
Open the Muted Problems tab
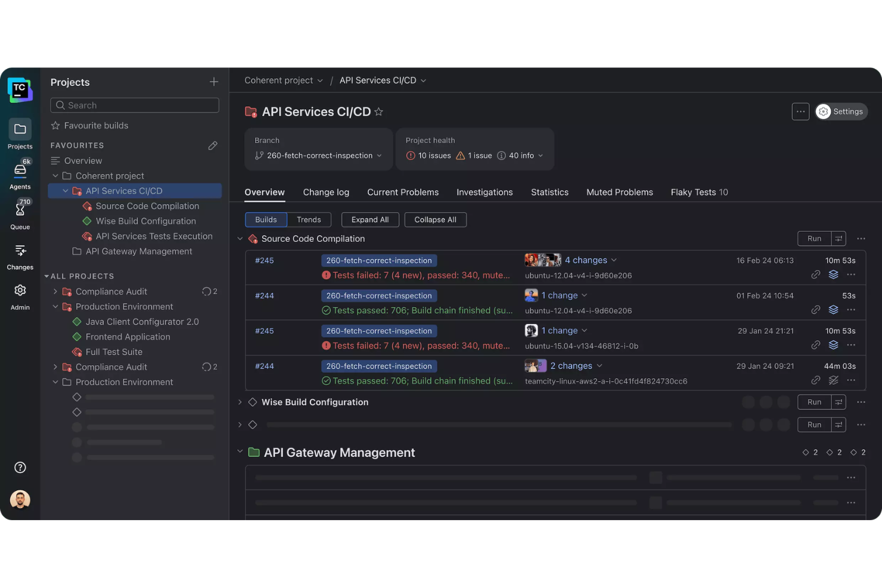(619, 192)
